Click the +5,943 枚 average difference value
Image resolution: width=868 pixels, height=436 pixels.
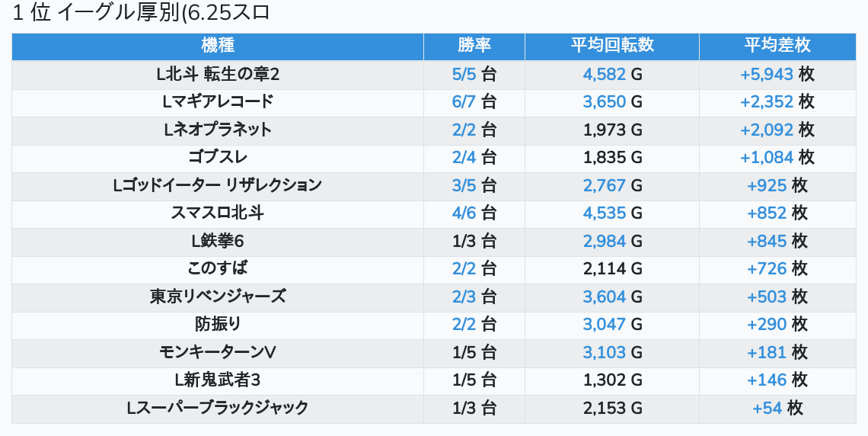point(777,74)
